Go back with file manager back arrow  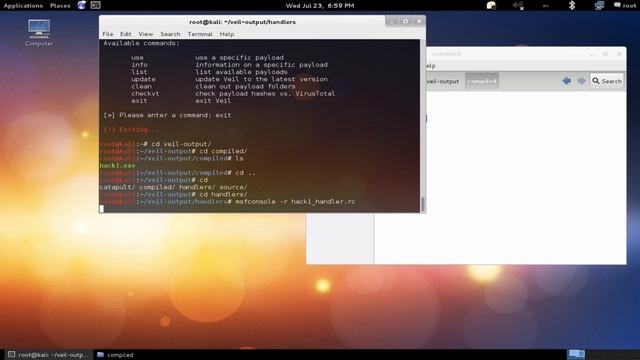567,81
